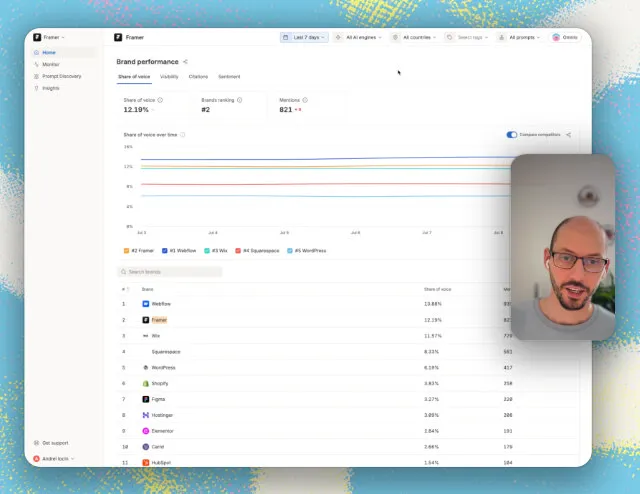Click Insights lightbulb icon in sidebar
Viewport: 640px width, 494px height.
coord(36,88)
